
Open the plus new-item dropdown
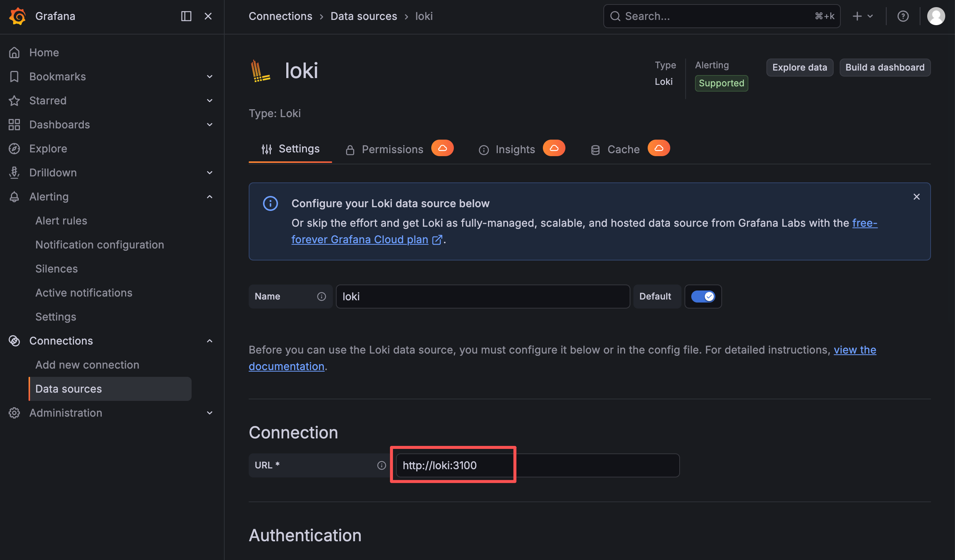(x=862, y=16)
